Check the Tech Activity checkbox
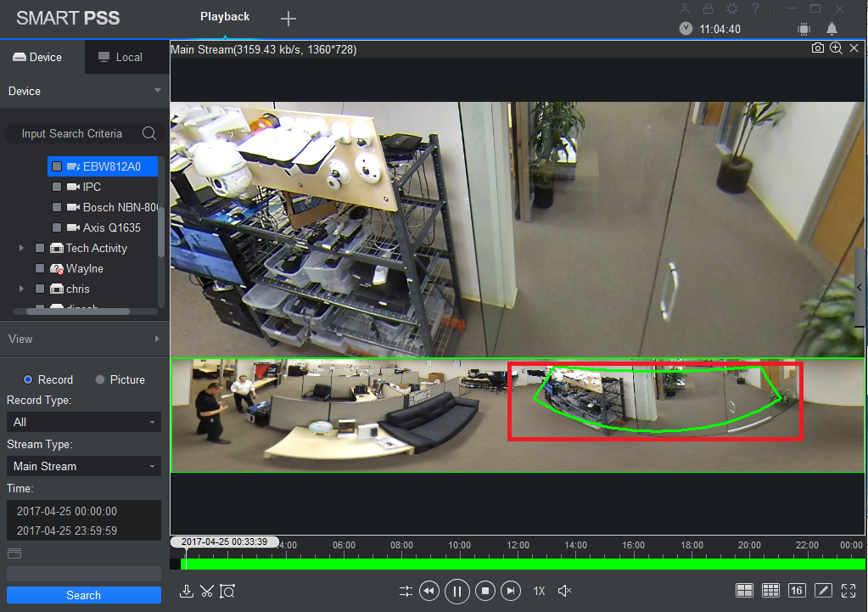The width and height of the screenshot is (868, 612). [40, 248]
